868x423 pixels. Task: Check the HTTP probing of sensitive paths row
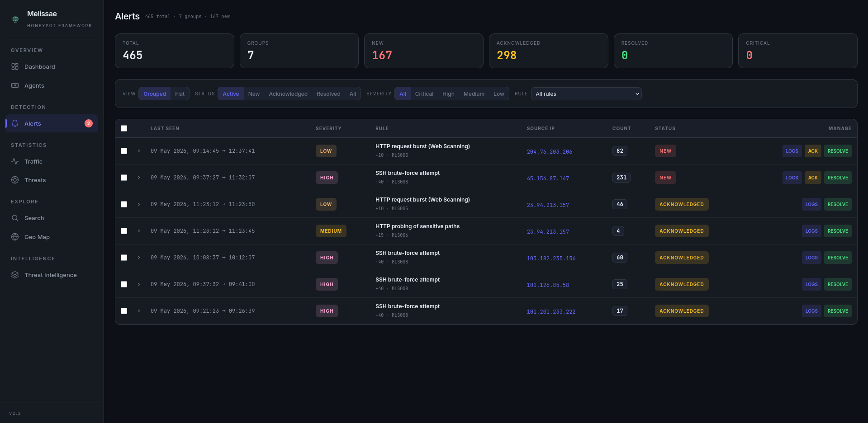pos(124,231)
